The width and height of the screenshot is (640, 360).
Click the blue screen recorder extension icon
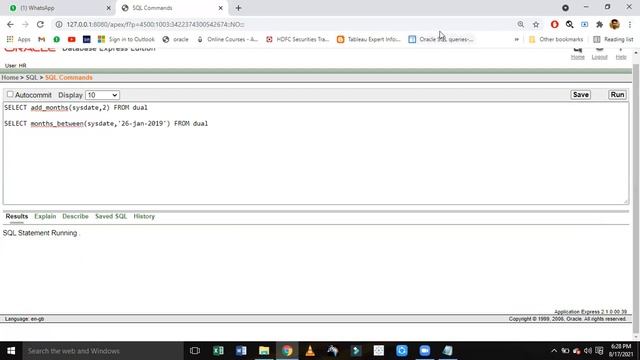(584, 24)
